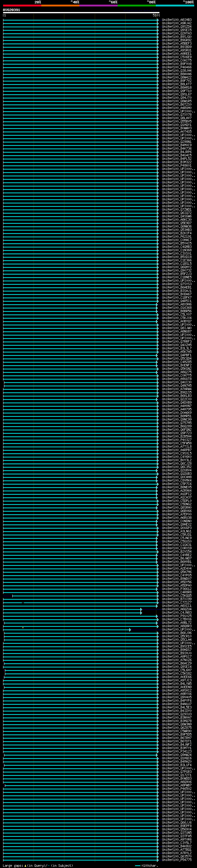Click the =100char. scale legend
197x868 pixels.
click(x=147, y=865)
